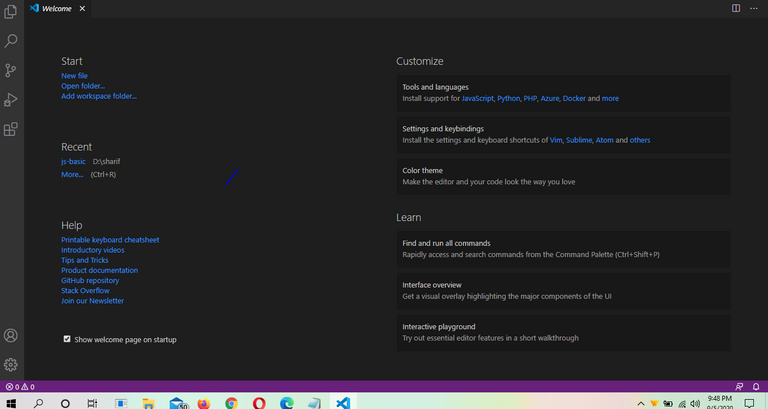
Task: Open the Source Control view
Action: click(11, 70)
